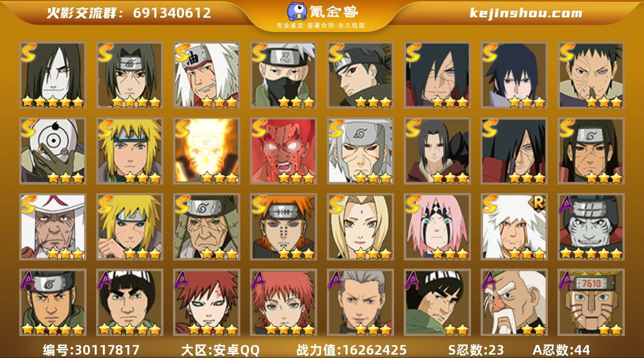Choose the scarred-face ninja with purple eye
This screenshot has height=358, width=644.
[591, 75]
